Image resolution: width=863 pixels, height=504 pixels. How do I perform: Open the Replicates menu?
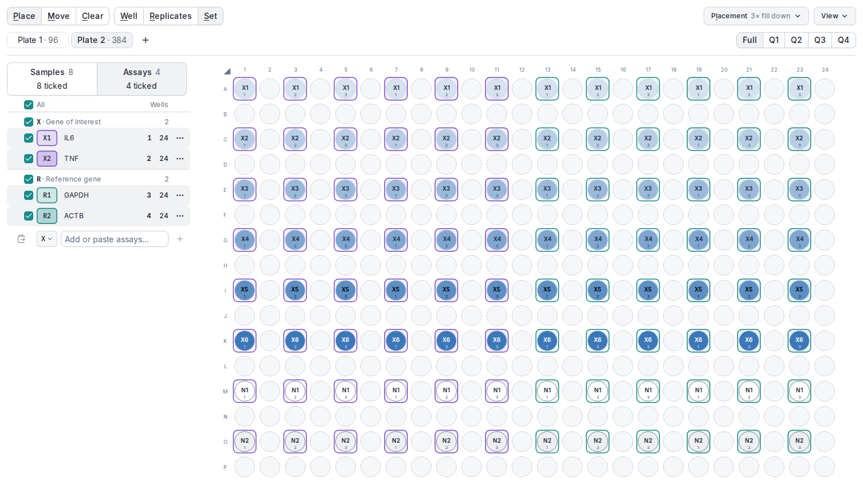tap(170, 16)
